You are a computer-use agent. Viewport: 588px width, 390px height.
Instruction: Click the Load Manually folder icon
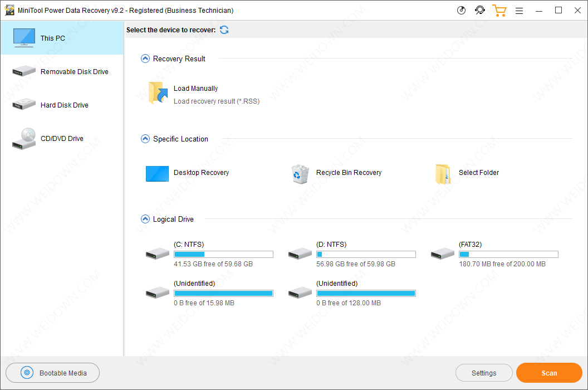[x=158, y=92]
